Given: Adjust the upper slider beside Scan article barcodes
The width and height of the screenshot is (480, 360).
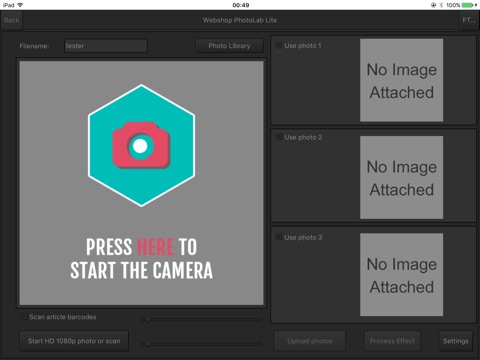Looking at the screenshot, I should pyautogui.click(x=202, y=320).
